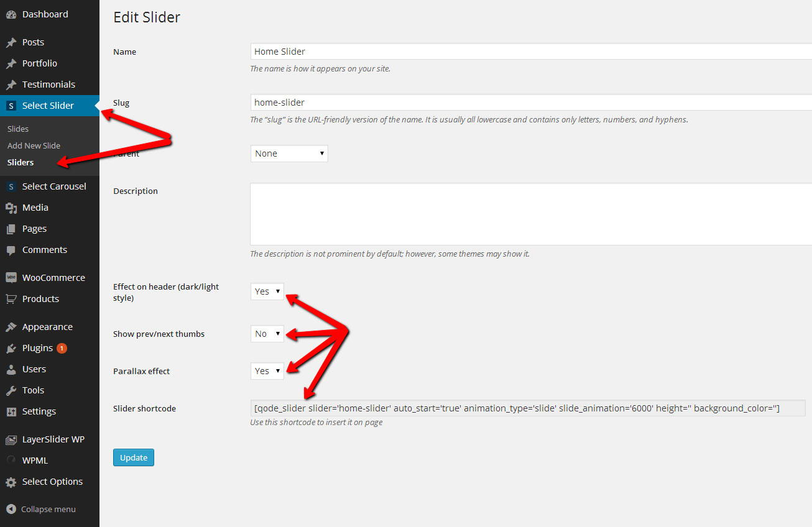Screen dimensions: 812x527
Task: Click the Appearance paintbrush icon
Action: point(11,327)
